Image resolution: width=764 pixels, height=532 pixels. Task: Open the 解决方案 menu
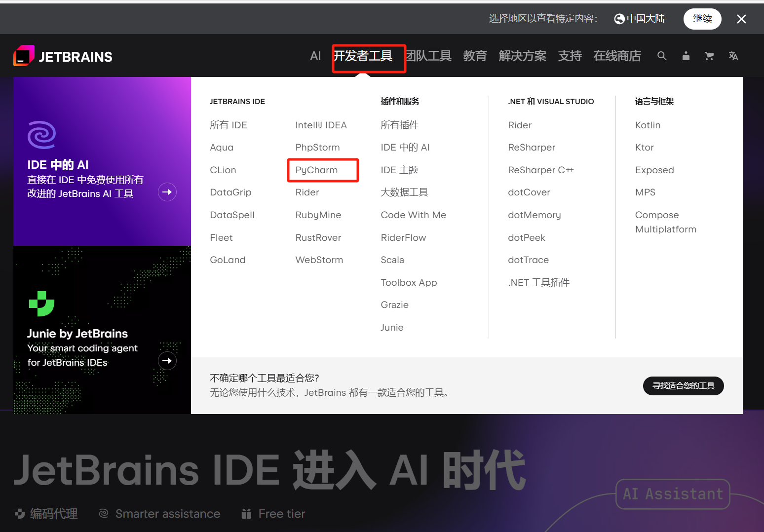[522, 56]
